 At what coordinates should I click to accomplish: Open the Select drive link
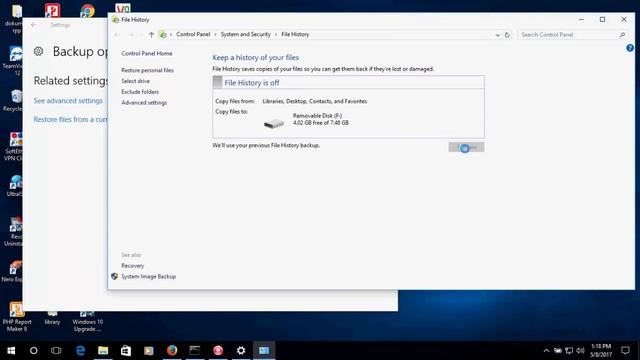(x=136, y=81)
